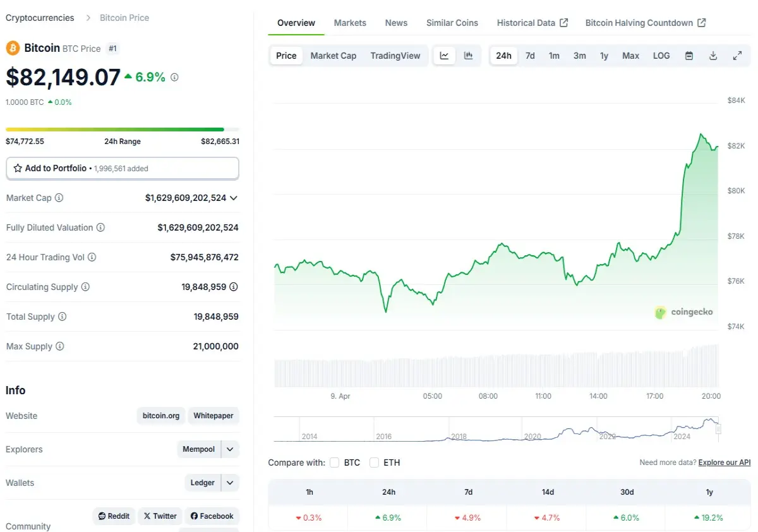Click the volume bars below chart

click(x=496, y=366)
